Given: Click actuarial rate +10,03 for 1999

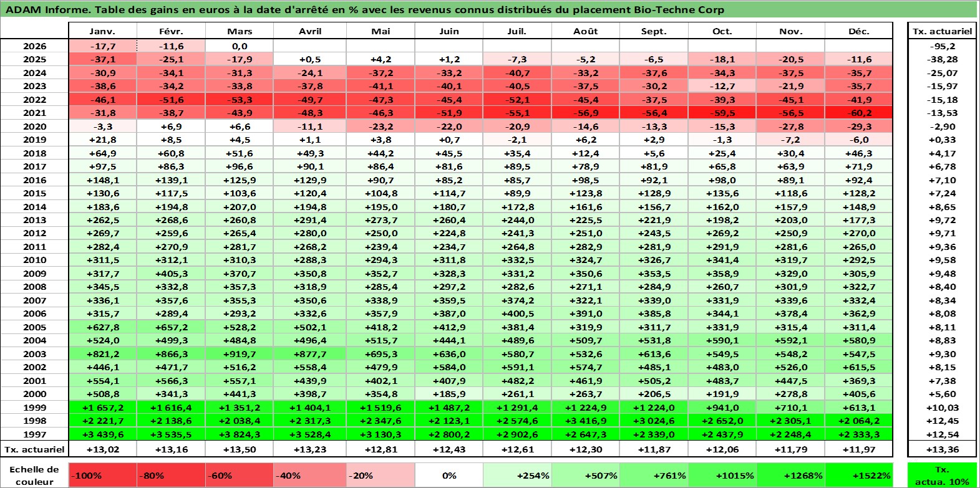Looking at the screenshot, I should (942, 408).
